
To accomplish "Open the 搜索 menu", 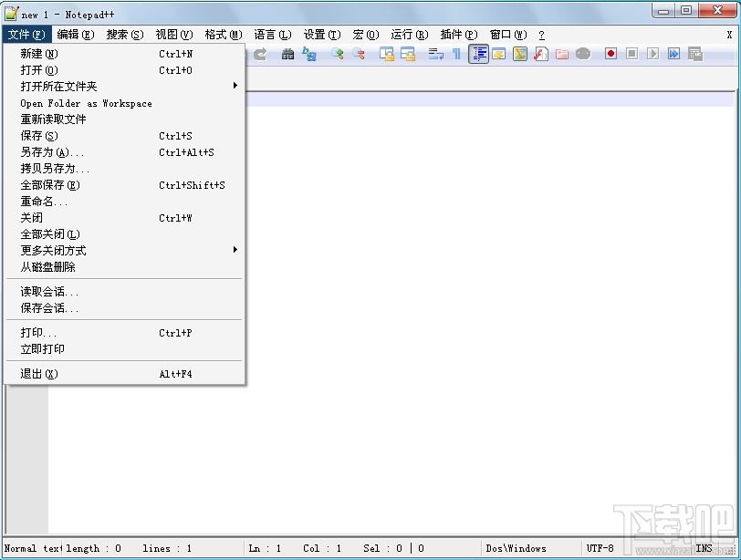I will click(x=125, y=34).
